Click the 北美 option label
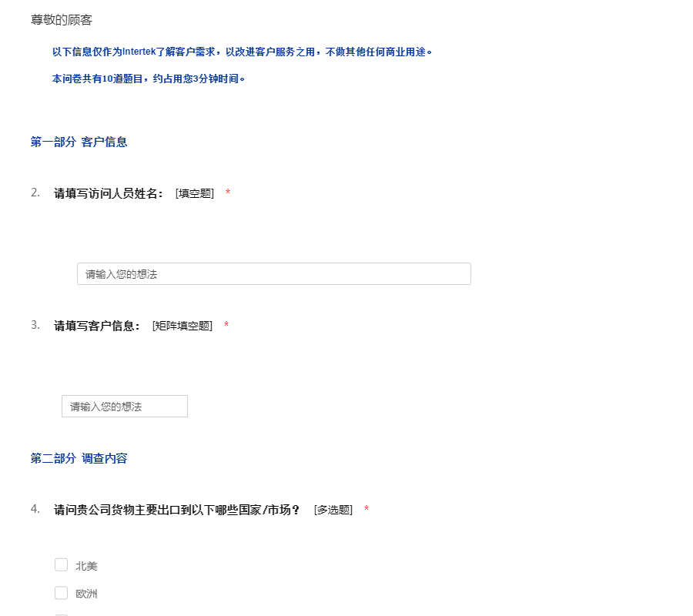Image resolution: width=693 pixels, height=616 pixels. click(86, 566)
